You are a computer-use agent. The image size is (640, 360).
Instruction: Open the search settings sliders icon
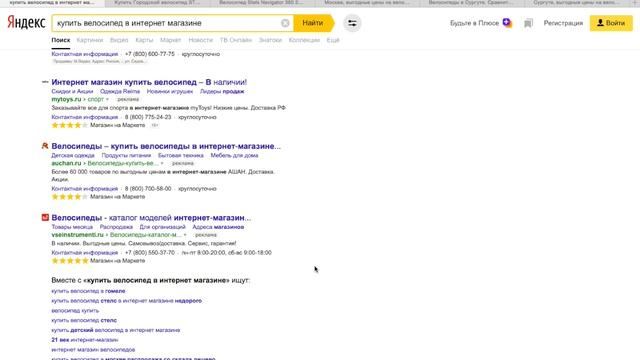[352, 23]
